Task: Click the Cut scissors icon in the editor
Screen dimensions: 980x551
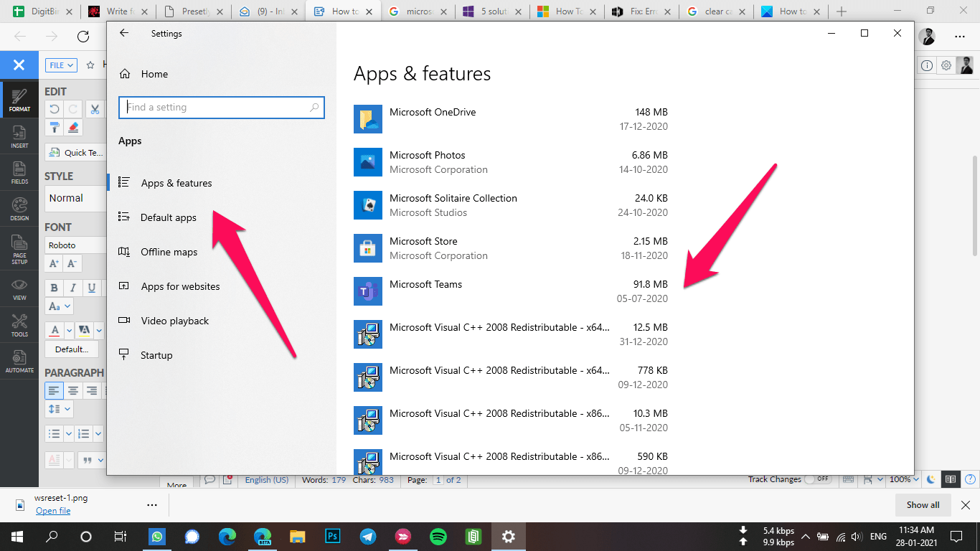Action: [x=95, y=109]
